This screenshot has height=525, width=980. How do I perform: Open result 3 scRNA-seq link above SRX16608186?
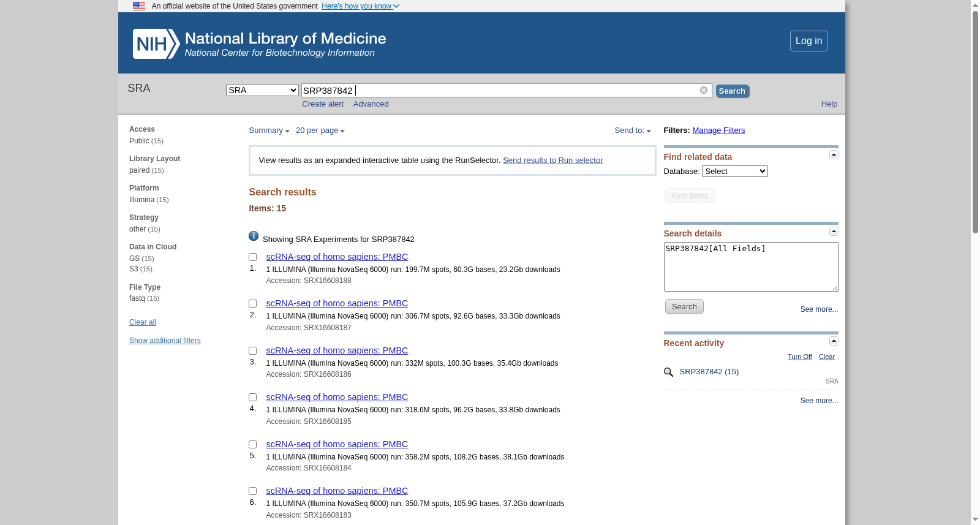pos(337,350)
